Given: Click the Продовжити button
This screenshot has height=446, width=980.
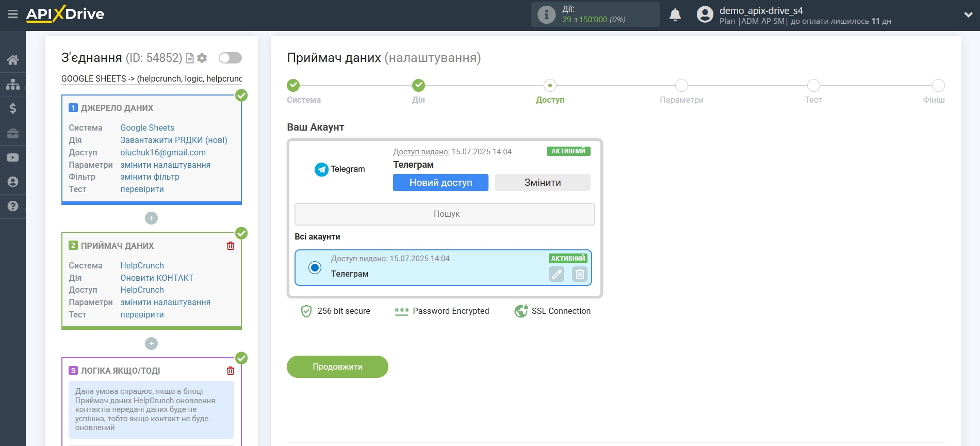Looking at the screenshot, I should point(337,367).
